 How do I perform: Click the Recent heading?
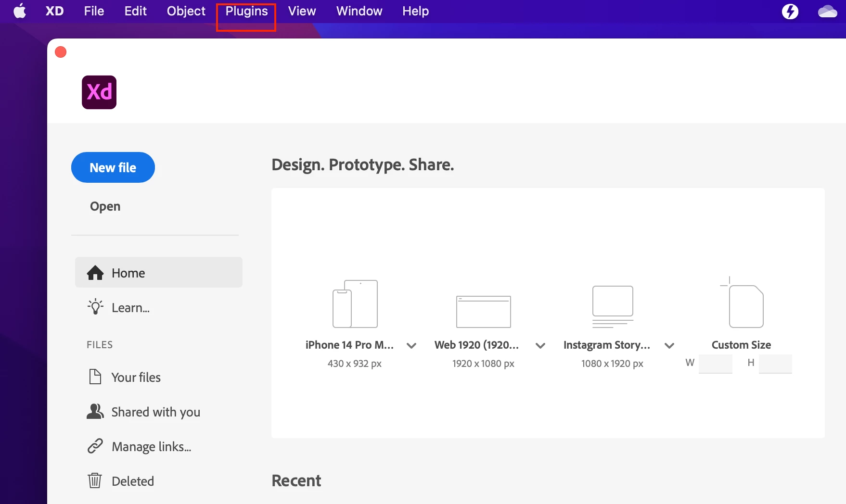[296, 480]
